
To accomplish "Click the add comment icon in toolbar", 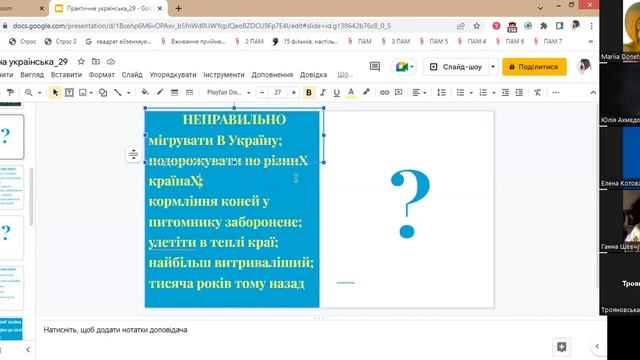I will pos(398,93).
